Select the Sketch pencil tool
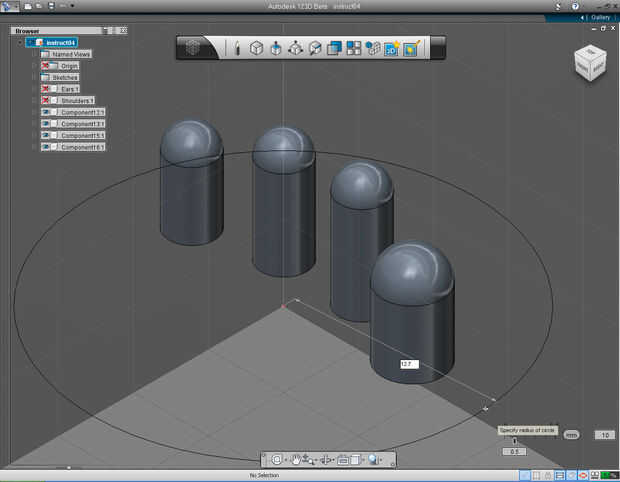Image resolution: width=620 pixels, height=482 pixels. pos(237,47)
